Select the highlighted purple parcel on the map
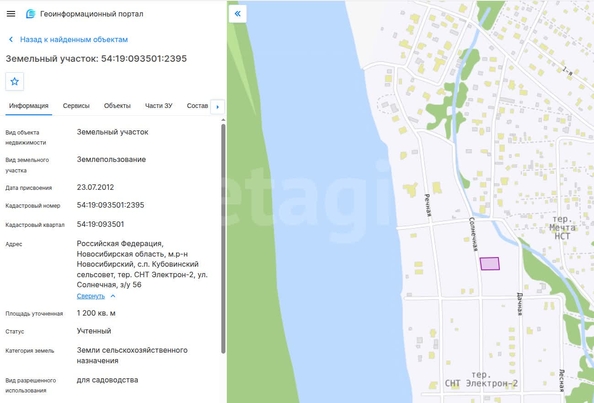594x403 pixels. pyautogui.click(x=489, y=264)
